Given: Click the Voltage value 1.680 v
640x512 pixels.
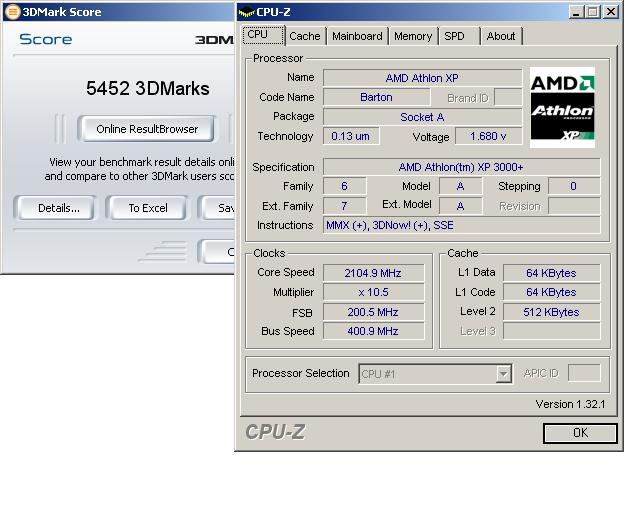Looking at the screenshot, I should [x=488, y=136].
